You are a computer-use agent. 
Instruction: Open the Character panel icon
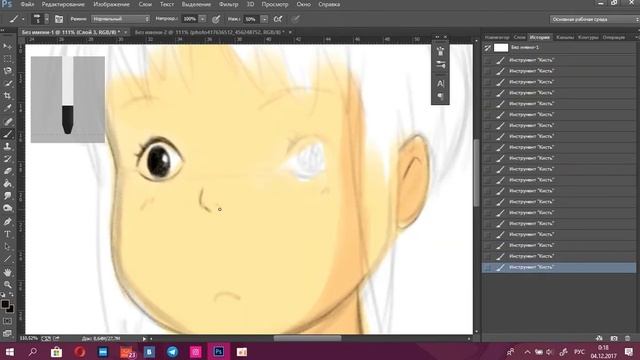click(440, 84)
